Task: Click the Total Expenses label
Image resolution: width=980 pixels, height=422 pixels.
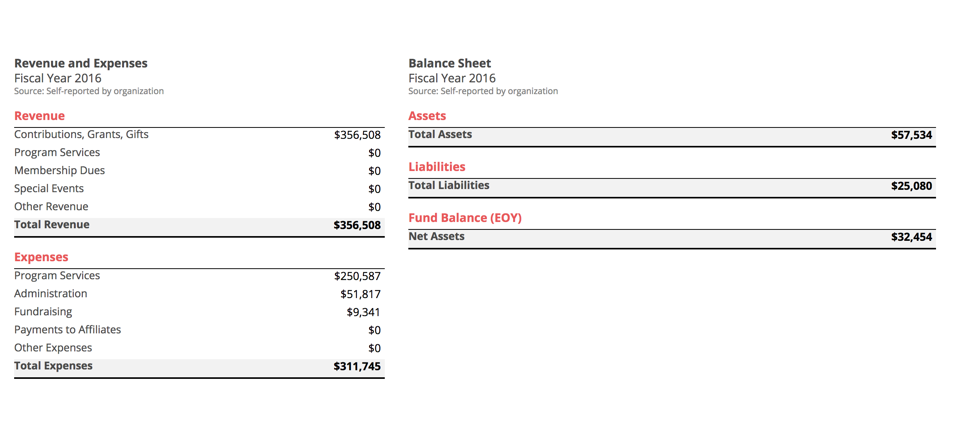Action: pyautogui.click(x=53, y=366)
